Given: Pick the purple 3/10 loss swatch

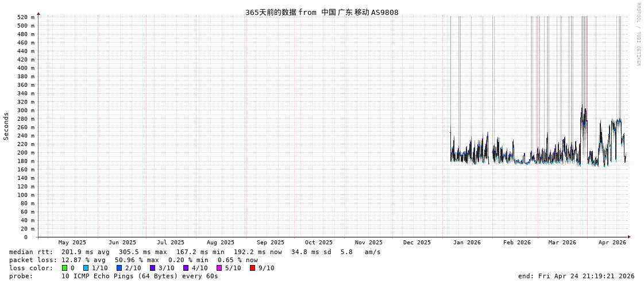Looking at the screenshot, I should point(152,268).
